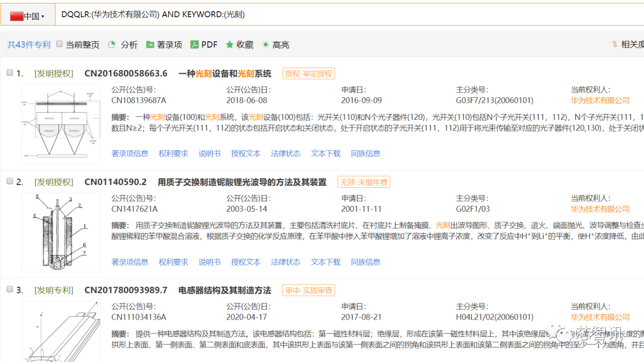
Task: Click the PDF export icon
Action: tap(194, 44)
